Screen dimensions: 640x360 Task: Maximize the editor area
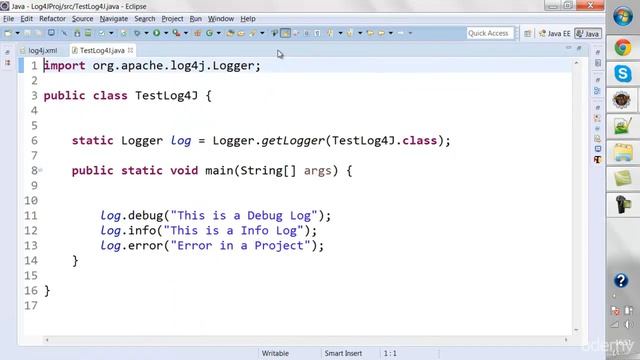coord(579,48)
